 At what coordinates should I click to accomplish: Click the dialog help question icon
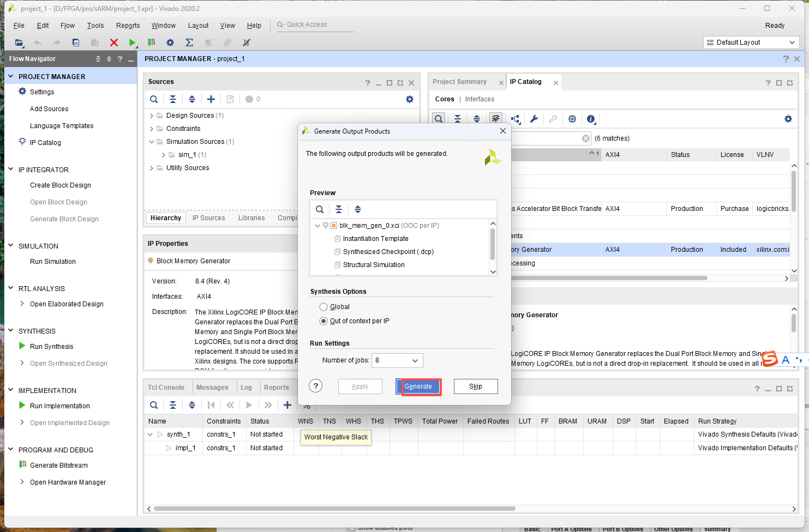click(315, 386)
